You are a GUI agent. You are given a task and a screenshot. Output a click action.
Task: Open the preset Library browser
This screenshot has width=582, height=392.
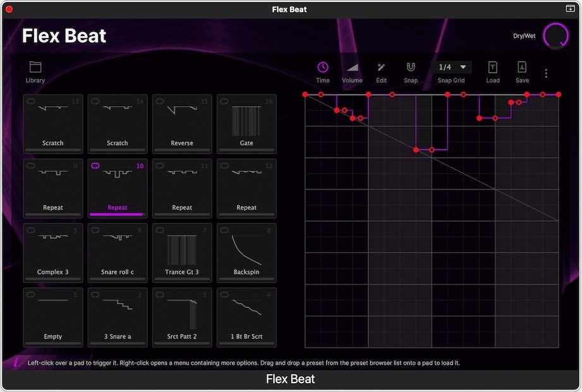35,67
